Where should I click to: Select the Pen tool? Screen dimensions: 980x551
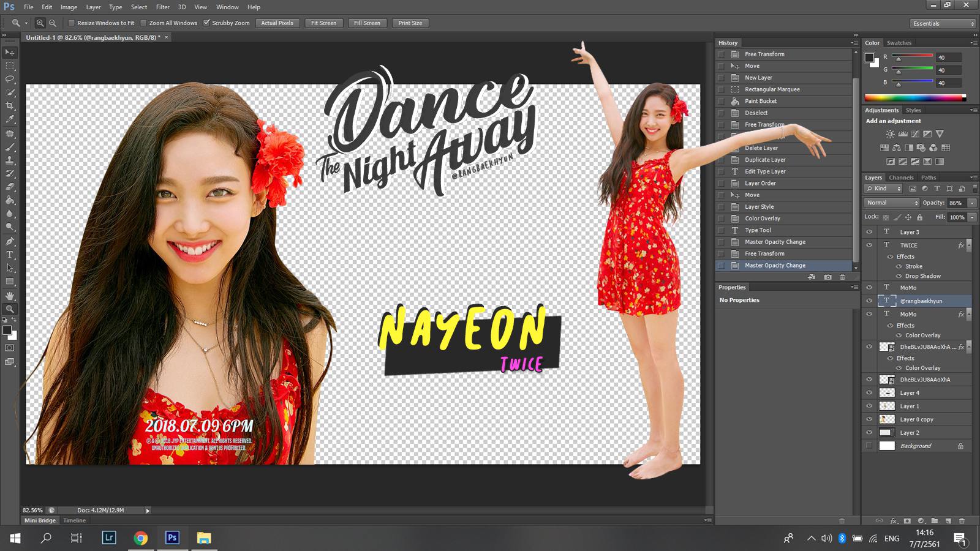click(10, 241)
